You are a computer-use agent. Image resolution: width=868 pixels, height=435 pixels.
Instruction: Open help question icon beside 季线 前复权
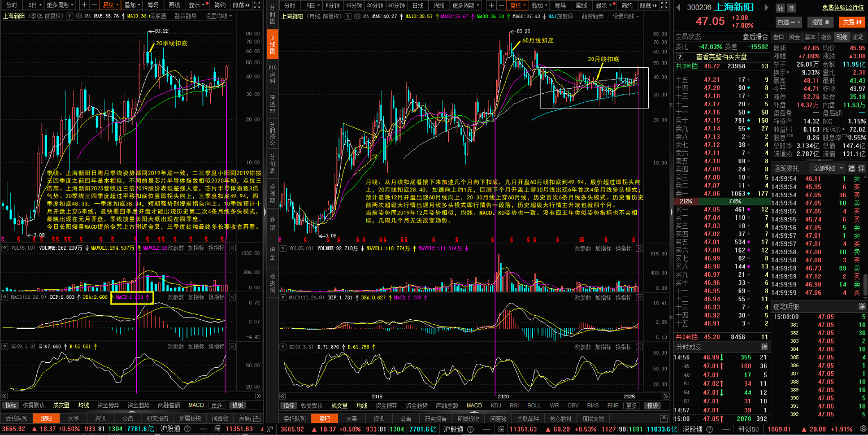pos(70,16)
